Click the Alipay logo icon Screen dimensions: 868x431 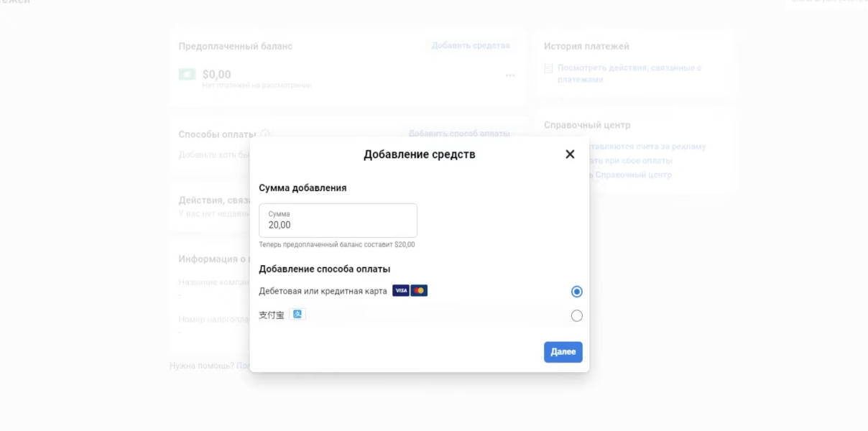click(x=297, y=315)
